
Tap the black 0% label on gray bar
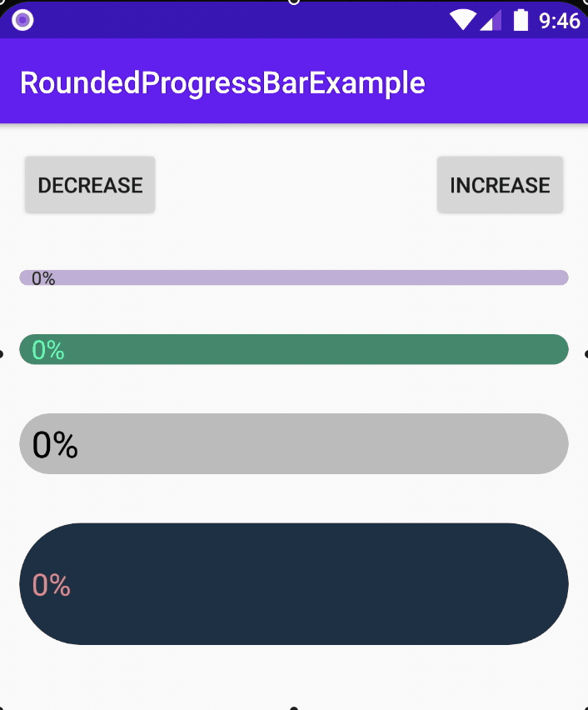55,445
